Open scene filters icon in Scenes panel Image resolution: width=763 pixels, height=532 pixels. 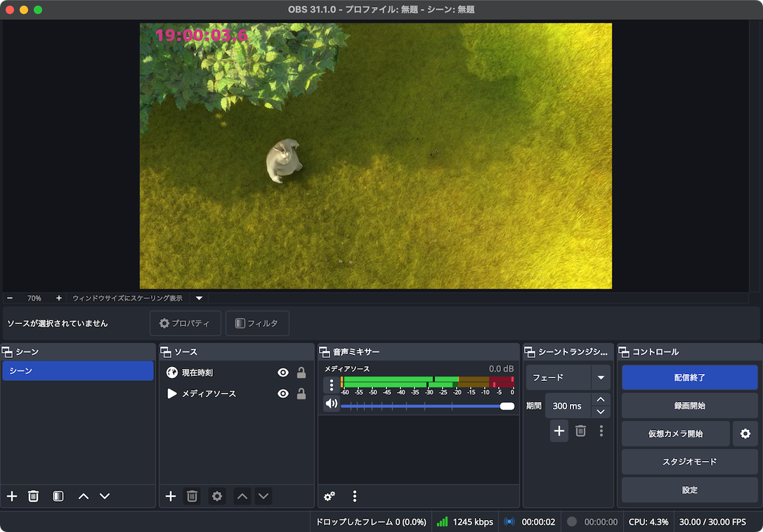point(58,496)
